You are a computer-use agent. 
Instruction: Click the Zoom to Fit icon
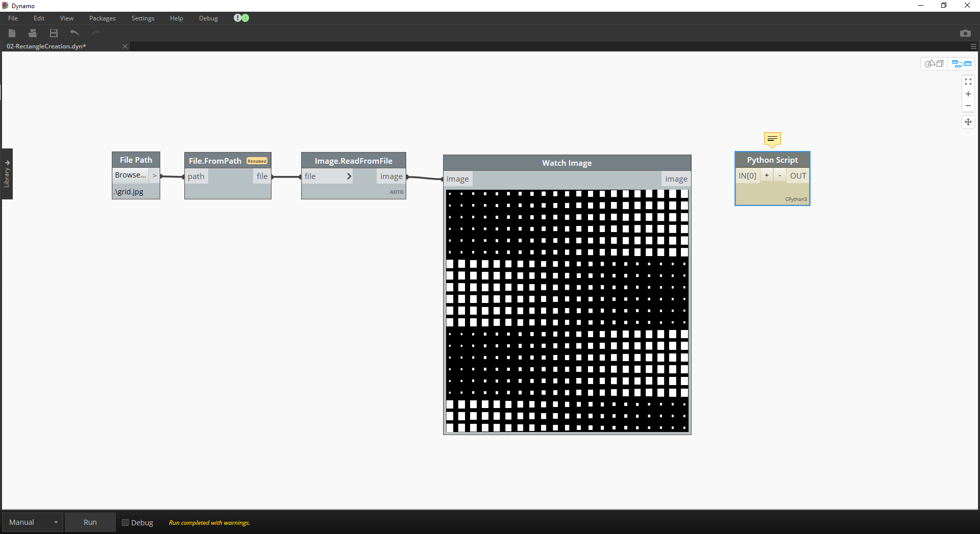tap(968, 82)
